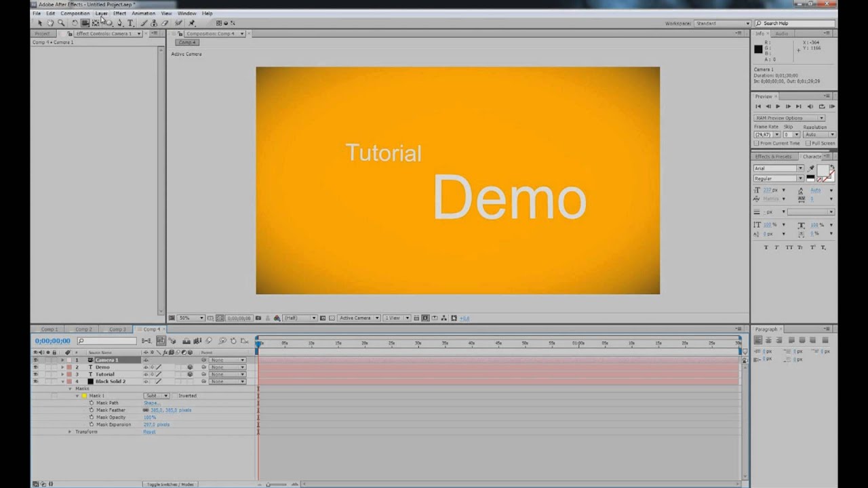Select the Eraser tool
Viewport: 868px width, 488px height.
pyautogui.click(x=165, y=23)
